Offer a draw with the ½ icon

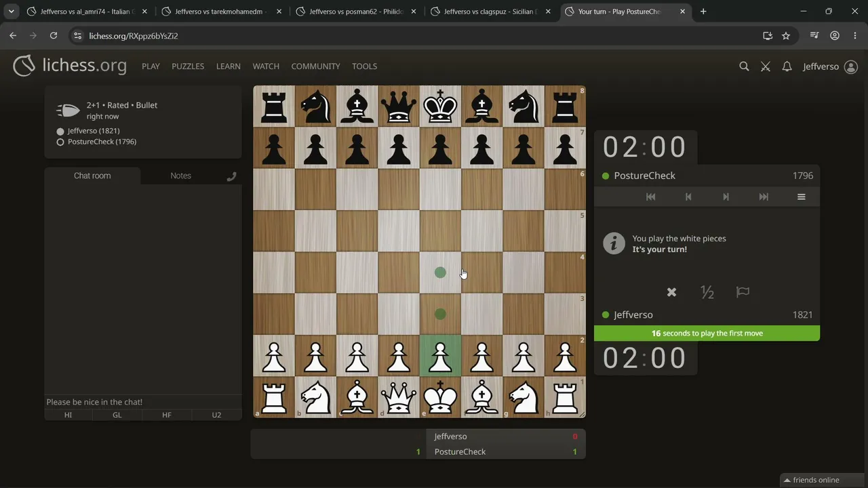pos(707,292)
